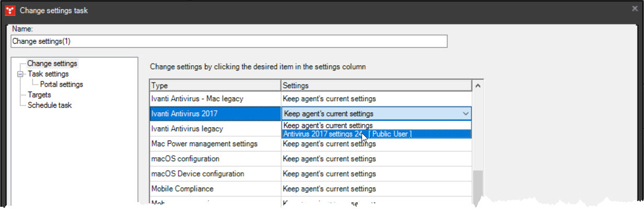This screenshot has height=212, width=644.
Task: Choose Antivirus 2017 settings Public User option
Action: [x=347, y=134]
